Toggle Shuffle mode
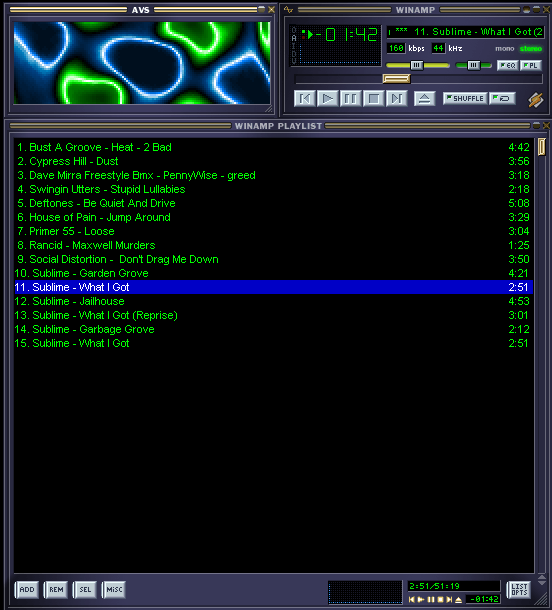Screen dimensions: 552x610 coord(465,98)
